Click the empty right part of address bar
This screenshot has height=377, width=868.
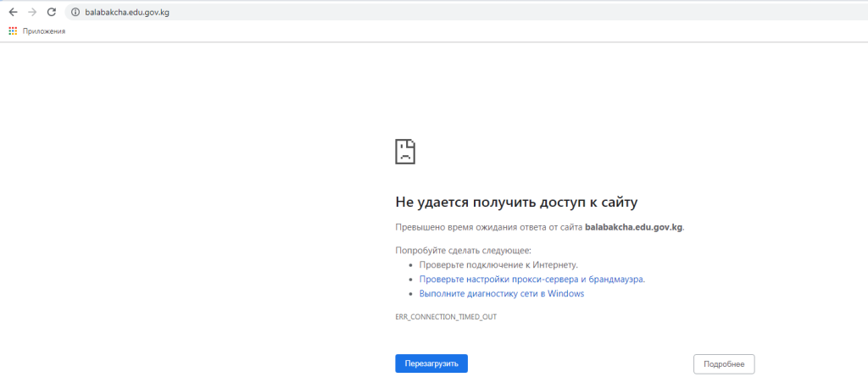tap(593, 13)
